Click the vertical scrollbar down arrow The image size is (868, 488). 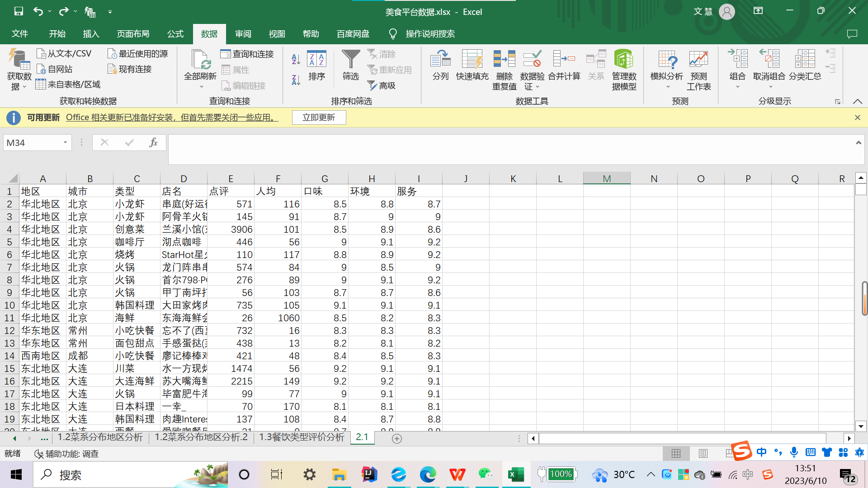coord(861,426)
